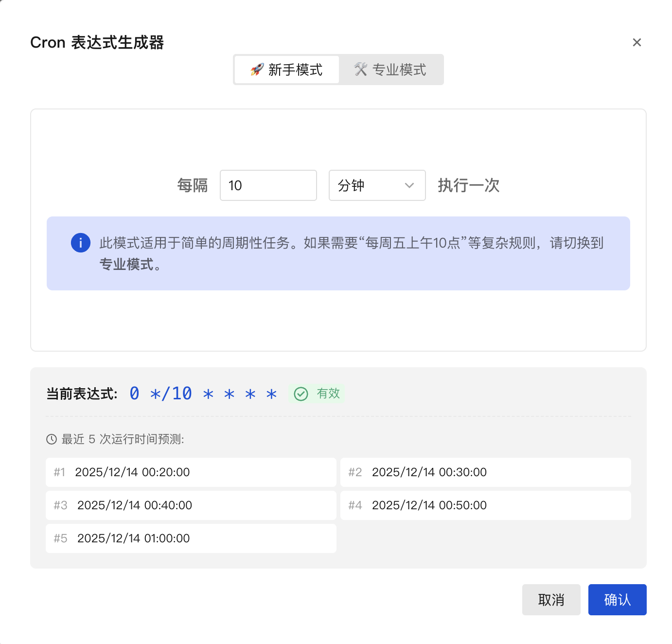Select the 新手模式 tab
The width and height of the screenshot is (672, 644).
click(286, 70)
